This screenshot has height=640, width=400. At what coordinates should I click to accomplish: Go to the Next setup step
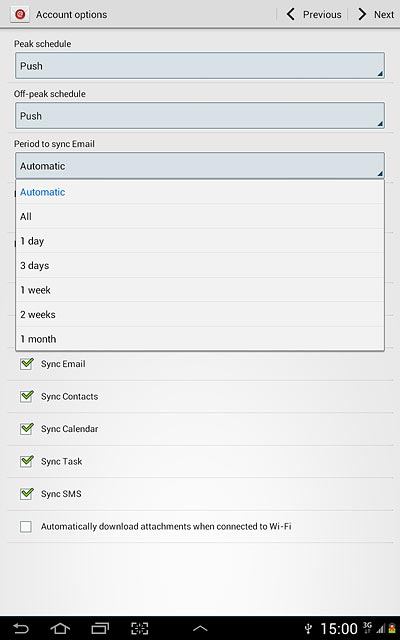(376, 15)
